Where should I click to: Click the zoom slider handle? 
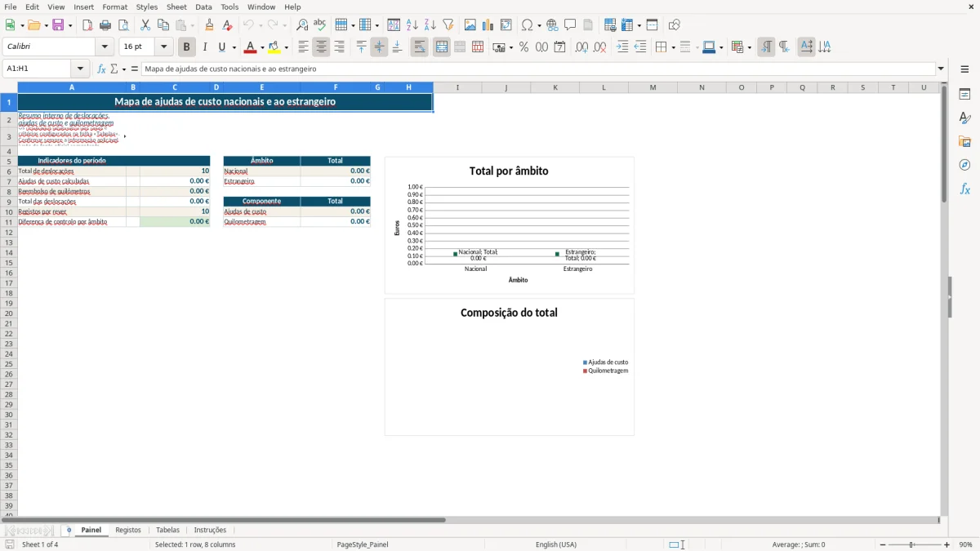click(911, 544)
